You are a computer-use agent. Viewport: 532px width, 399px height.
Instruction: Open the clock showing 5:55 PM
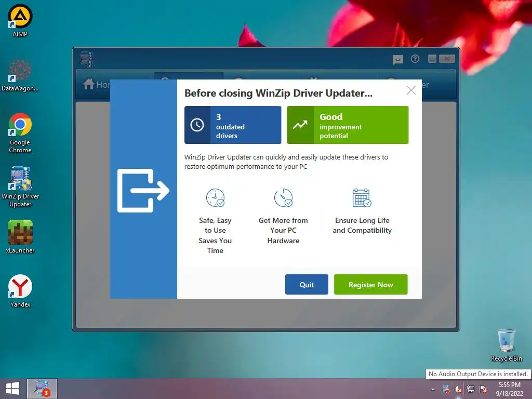[509, 389]
